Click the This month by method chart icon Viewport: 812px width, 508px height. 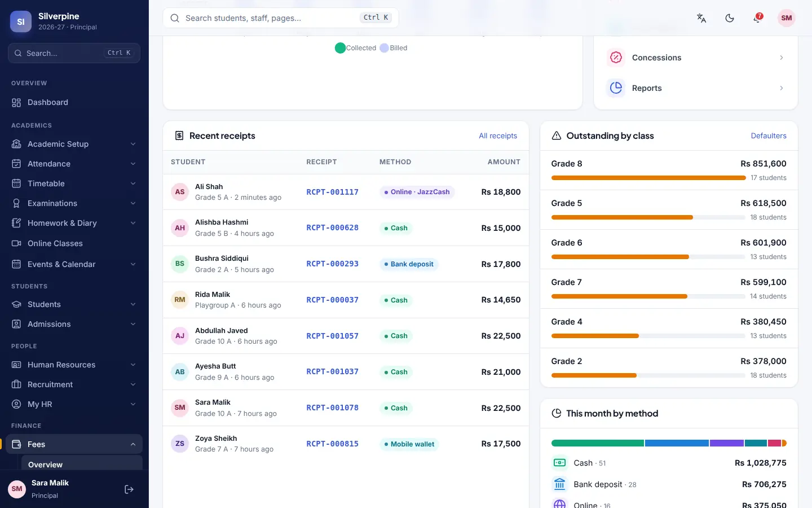(557, 413)
